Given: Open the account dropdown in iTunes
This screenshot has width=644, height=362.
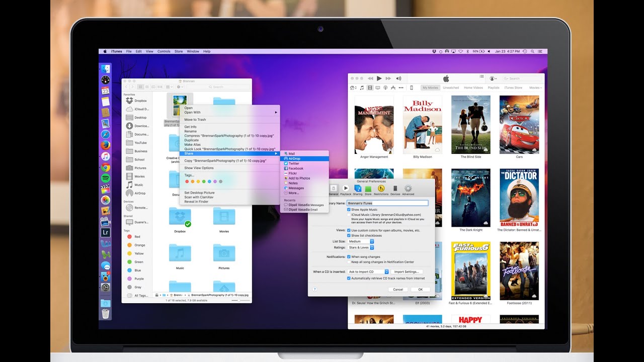Looking at the screenshot, I should [x=493, y=78].
